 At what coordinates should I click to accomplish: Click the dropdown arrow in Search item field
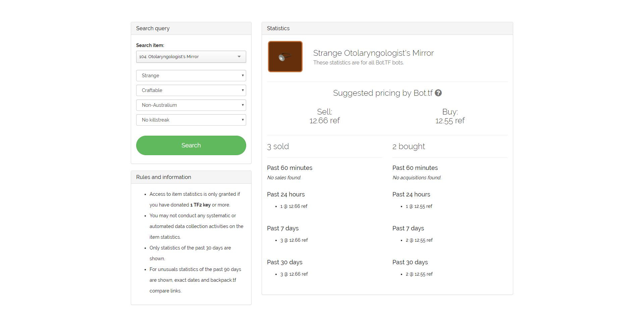point(239,57)
